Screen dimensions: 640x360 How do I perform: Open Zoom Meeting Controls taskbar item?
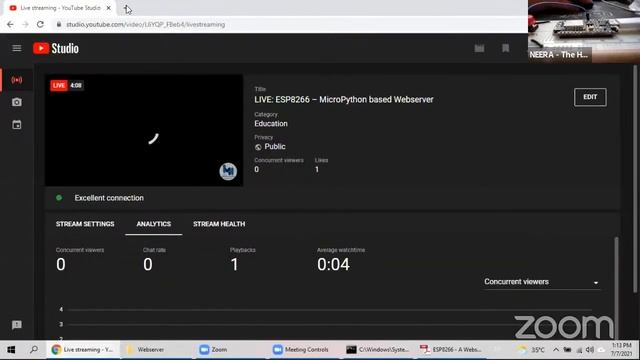(301, 350)
